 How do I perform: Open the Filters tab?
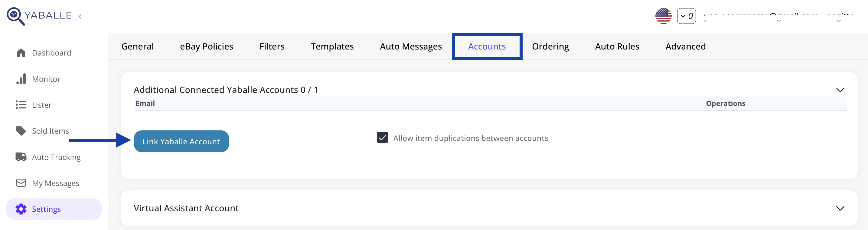pyautogui.click(x=272, y=46)
